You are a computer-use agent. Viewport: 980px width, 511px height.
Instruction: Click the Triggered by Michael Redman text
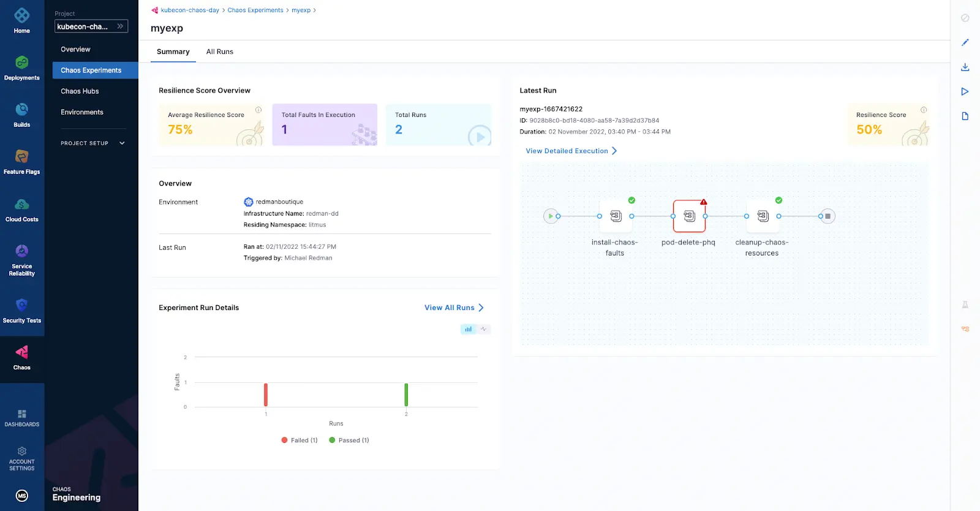click(x=288, y=258)
